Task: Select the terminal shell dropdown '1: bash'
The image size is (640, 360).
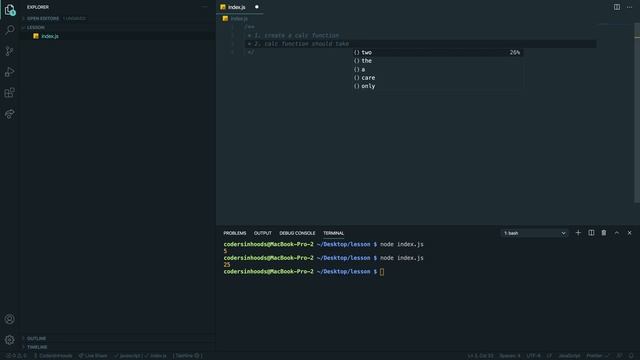Action: pos(534,233)
